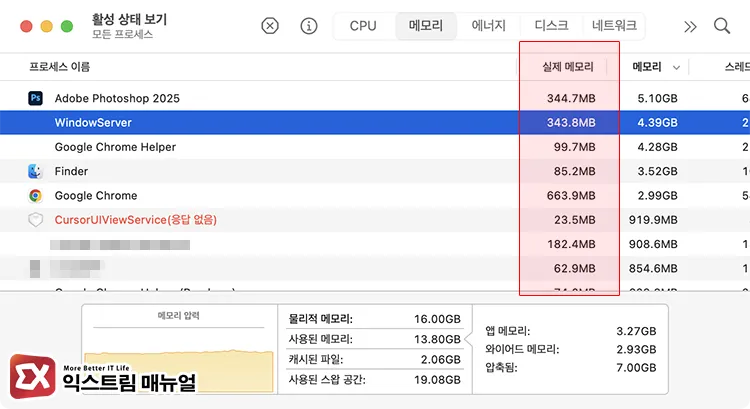Click the 3.52GB memory value
Image resolution: width=750 pixels, height=409 pixels.
point(657,171)
